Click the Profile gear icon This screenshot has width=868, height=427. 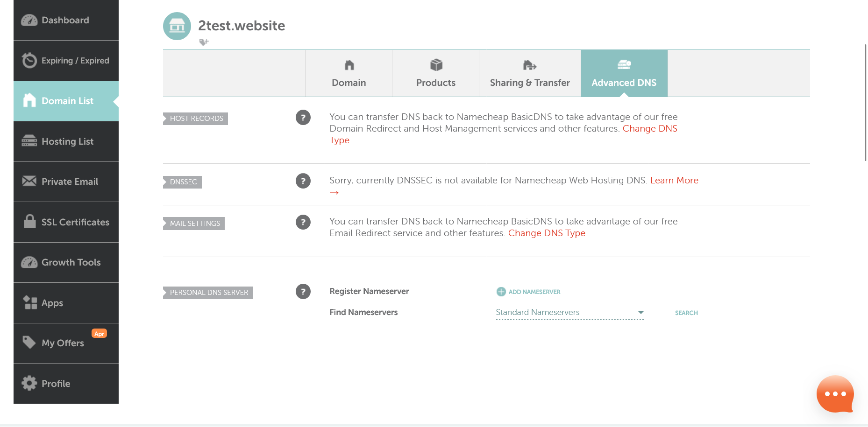tap(29, 383)
